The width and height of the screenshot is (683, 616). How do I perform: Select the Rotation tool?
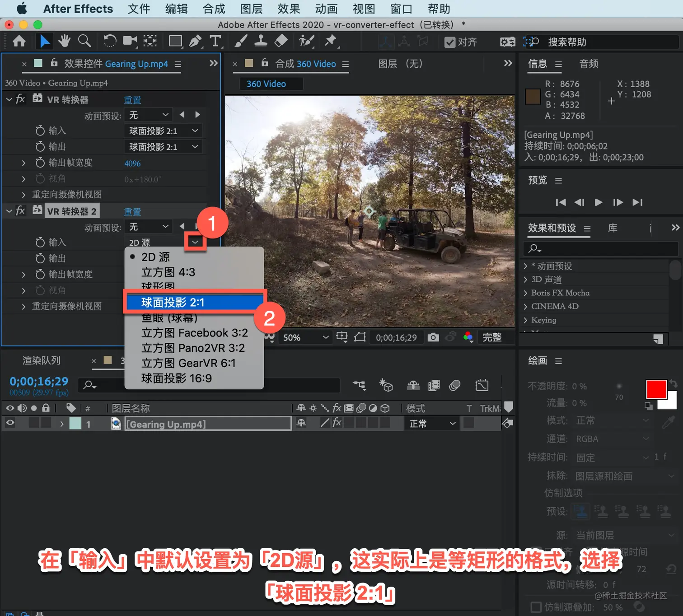(110, 42)
